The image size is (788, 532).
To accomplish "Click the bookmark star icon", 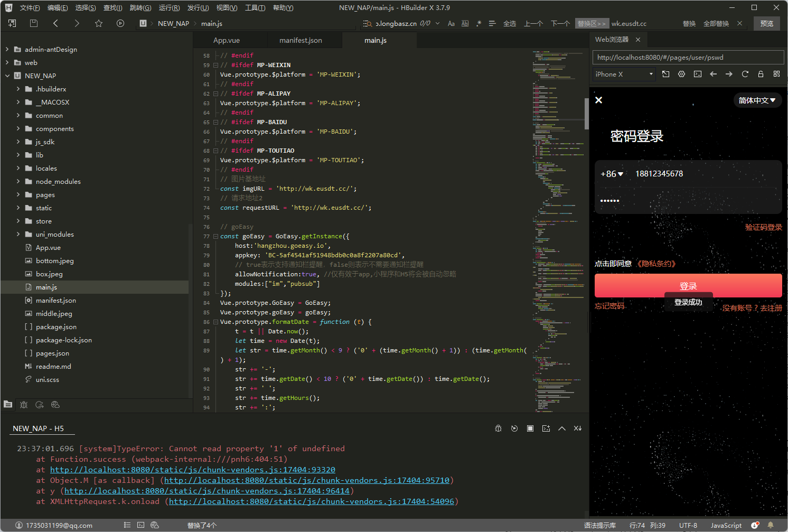I will (x=99, y=23).
